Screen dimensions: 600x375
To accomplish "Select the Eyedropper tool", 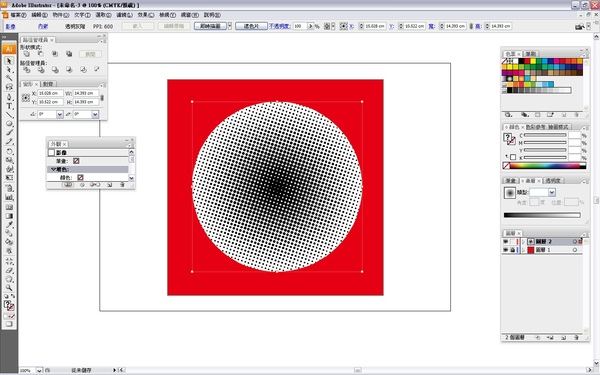I will 9,225.
